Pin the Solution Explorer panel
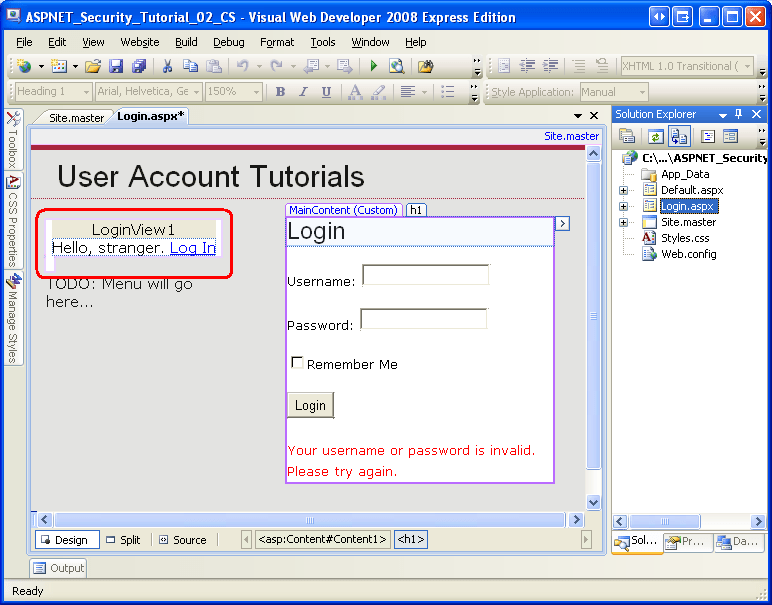This screenshot has height=605, width=772. pos(738,114)
